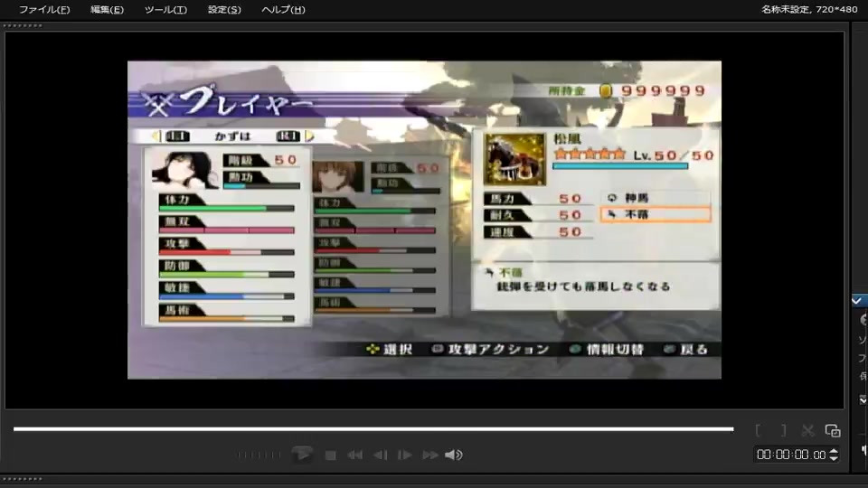
Task: Click the timecode field 00:00:00.00
Action: tap(791, 455)
